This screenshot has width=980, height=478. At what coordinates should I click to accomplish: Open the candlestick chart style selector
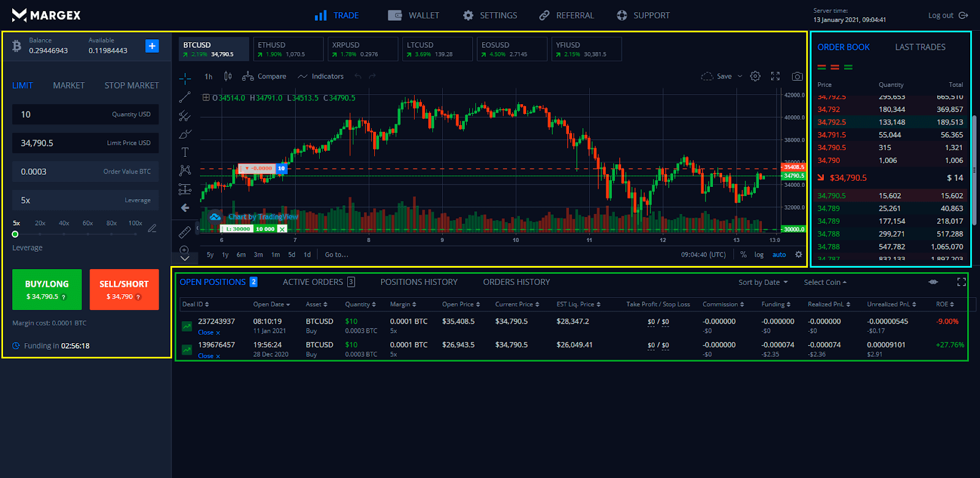(x=228, y=77)
